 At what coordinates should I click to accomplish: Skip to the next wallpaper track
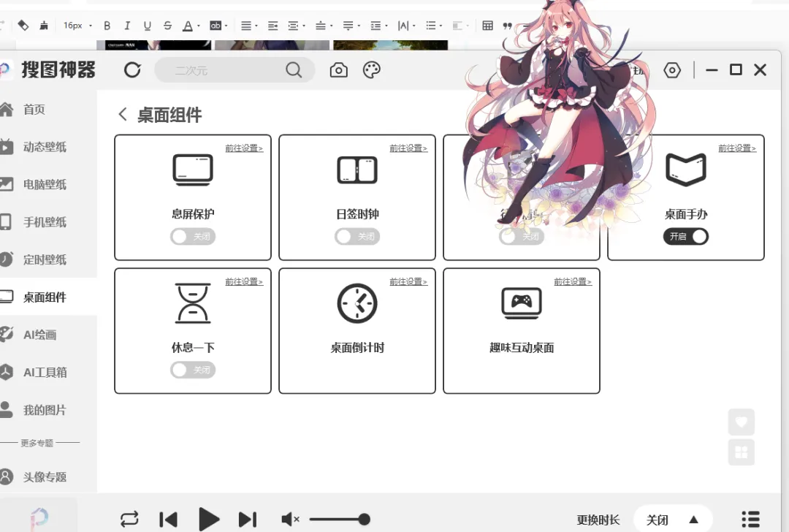tap(248, 520)
